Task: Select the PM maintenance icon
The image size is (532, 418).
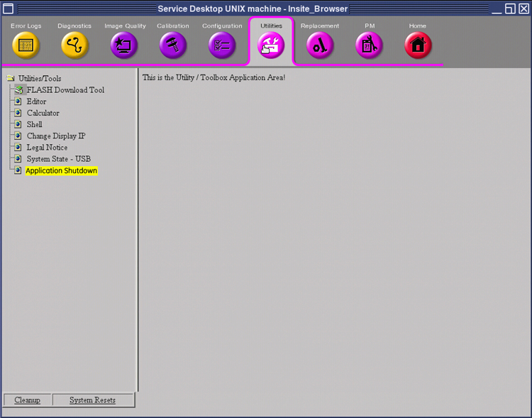Action: coord(369,45)
